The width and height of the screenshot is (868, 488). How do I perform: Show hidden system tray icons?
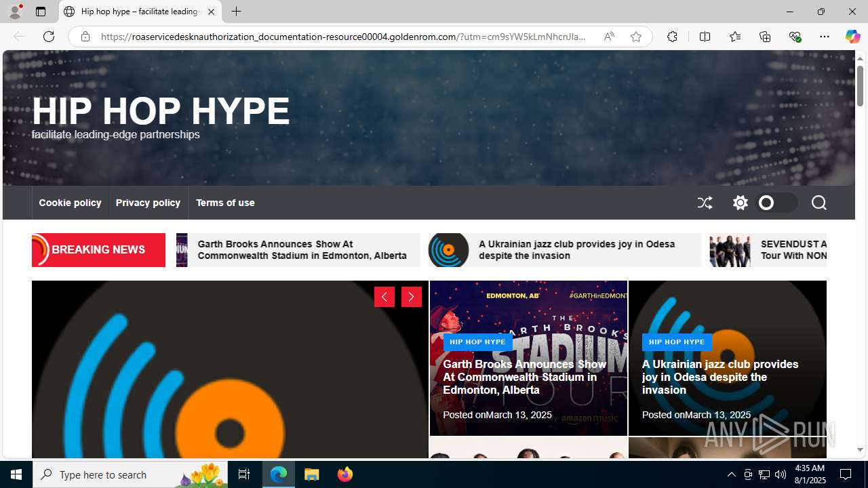(x=731, y=474)
